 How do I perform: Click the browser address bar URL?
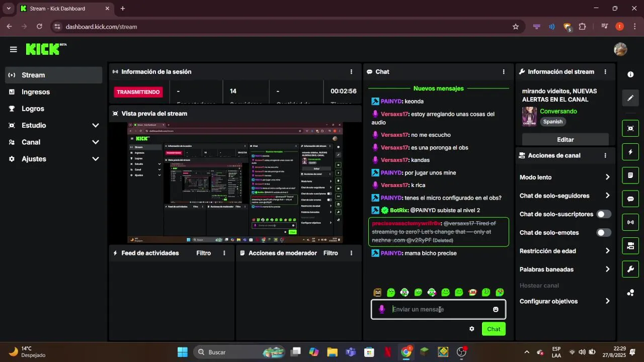pyautogui.click(x=101, y=27)
